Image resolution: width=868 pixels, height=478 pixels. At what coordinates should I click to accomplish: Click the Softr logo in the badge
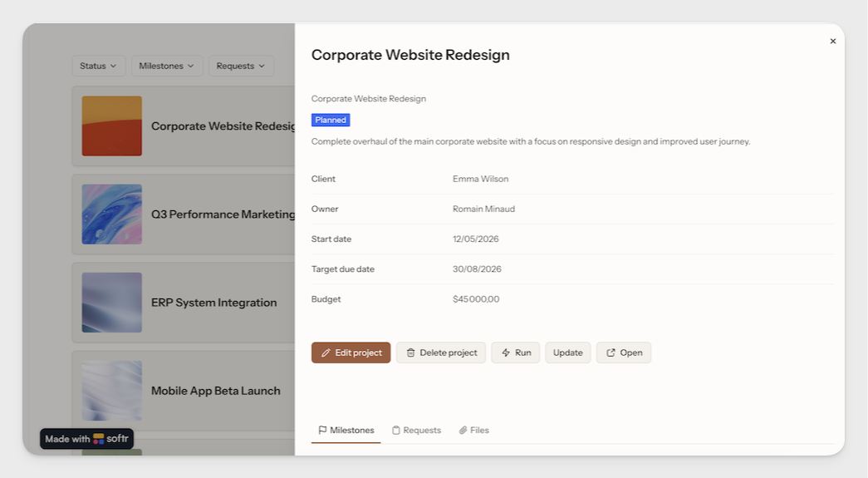[99, 439]
